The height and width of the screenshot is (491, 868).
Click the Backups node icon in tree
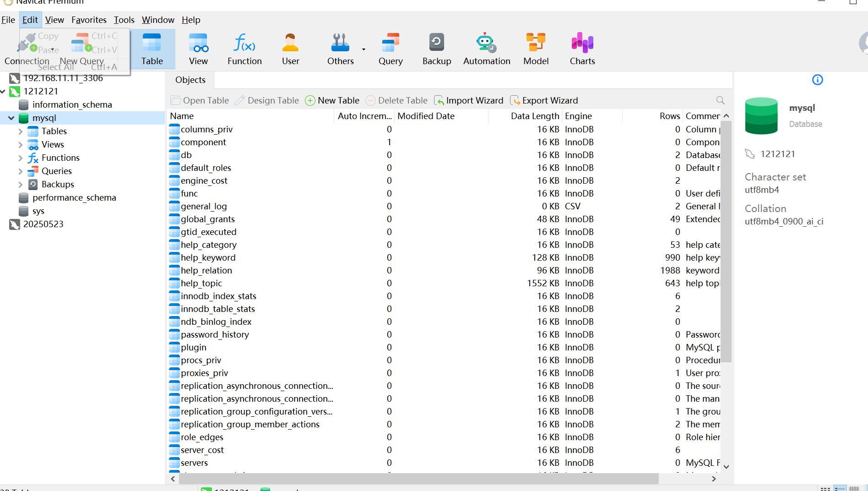click(x=33, y=185)
